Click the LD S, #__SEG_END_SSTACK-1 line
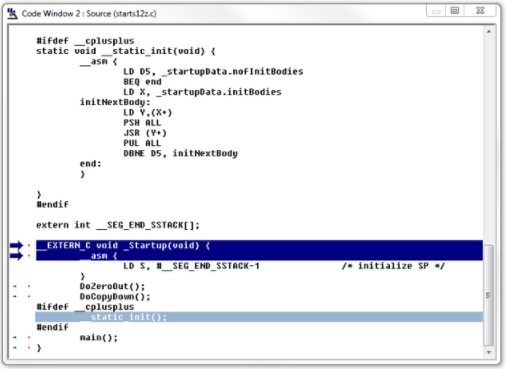 [x=191, y=266]
